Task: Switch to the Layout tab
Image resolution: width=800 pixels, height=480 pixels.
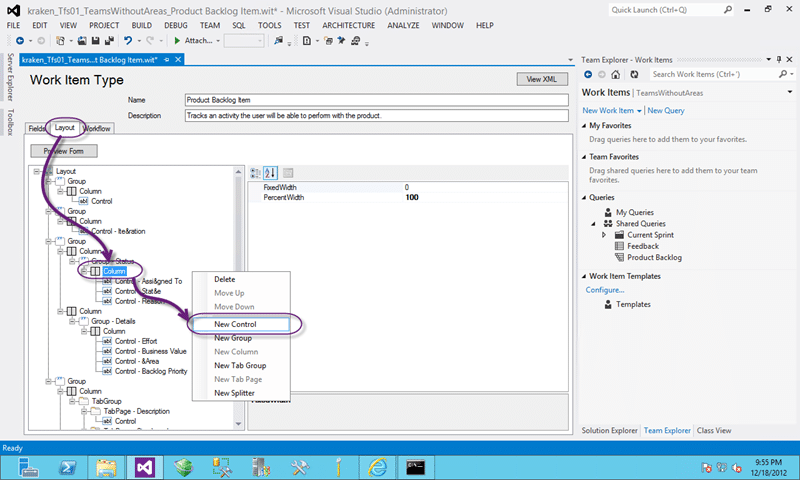Action: [65, 128]
